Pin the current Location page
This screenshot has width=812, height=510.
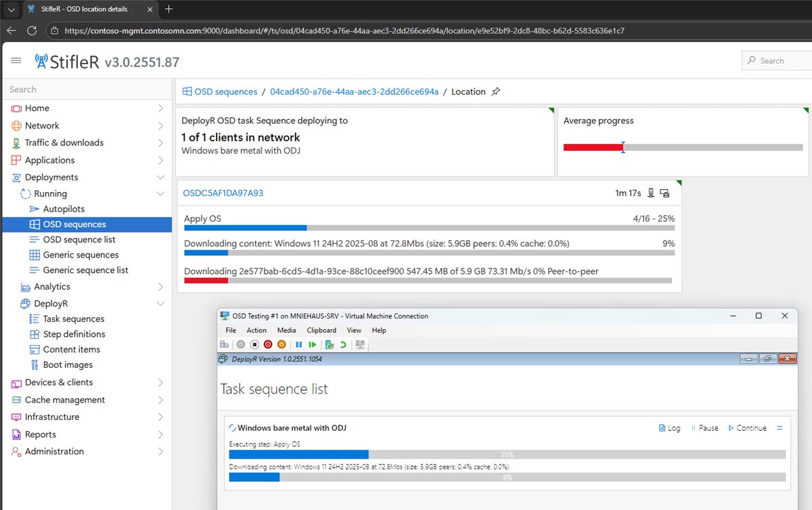click(496, 91)
